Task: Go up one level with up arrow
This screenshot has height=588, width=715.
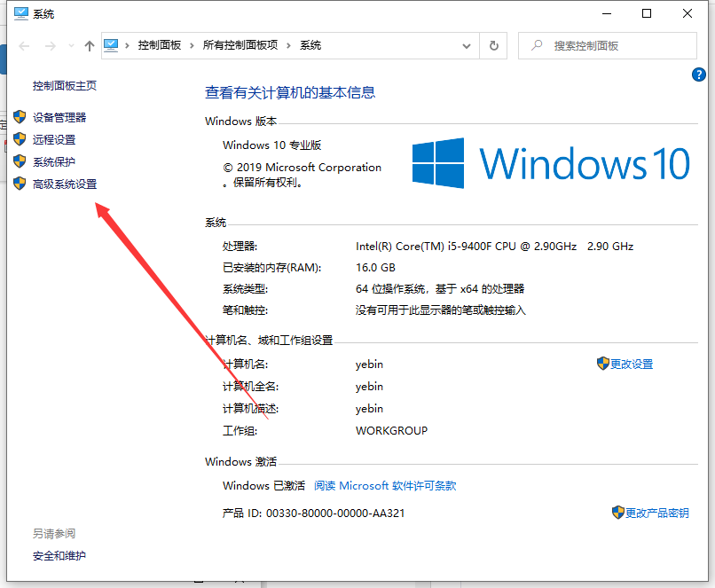Action: tap(89, 46)
